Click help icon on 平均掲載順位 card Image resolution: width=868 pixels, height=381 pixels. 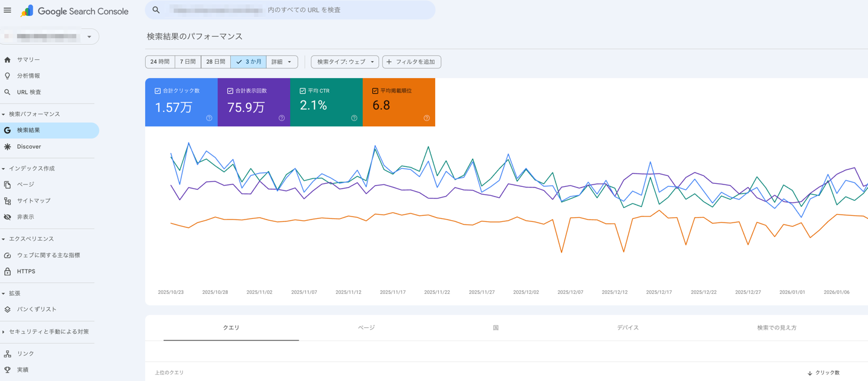pyautogui.click(x=426, y=118)
